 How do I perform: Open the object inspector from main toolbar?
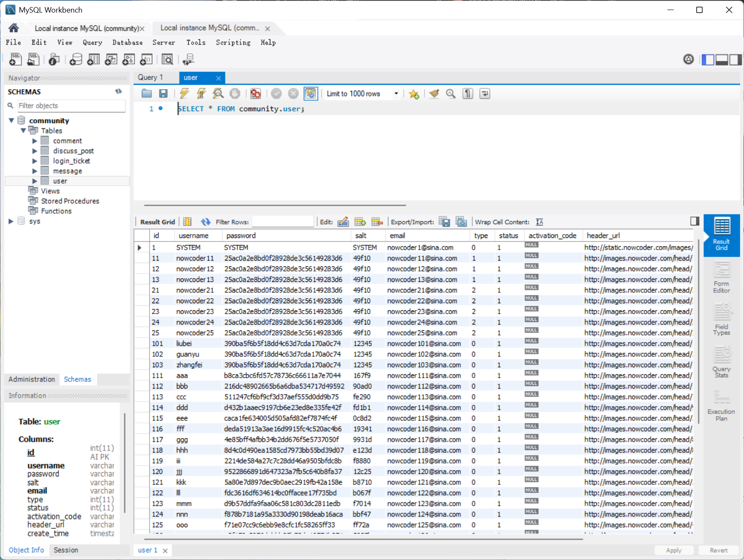[54, 59]
